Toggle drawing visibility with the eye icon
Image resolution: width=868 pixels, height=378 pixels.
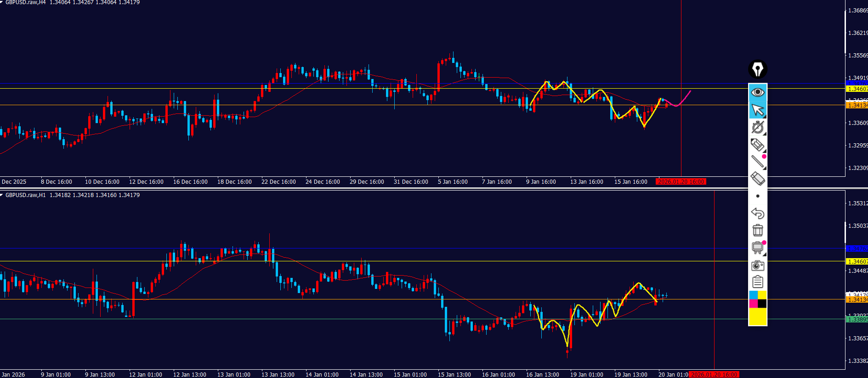click(757, 92)
